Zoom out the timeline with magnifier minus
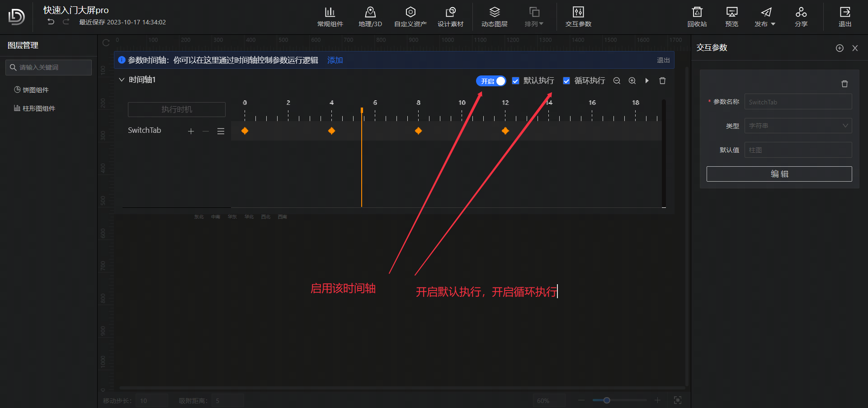The height and width of the screenshot is (408, 868). click(x=617, y=81)
